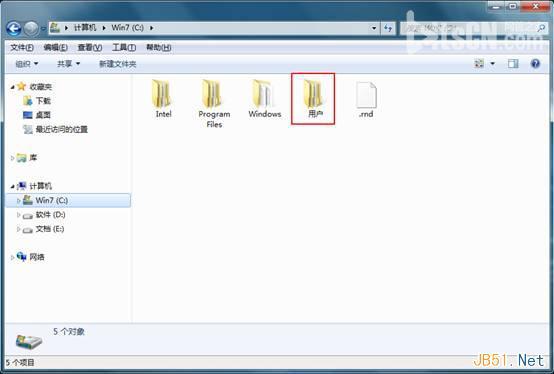
Task: Click the 下载 folder icon in favorites
Action: click(28, 101)
